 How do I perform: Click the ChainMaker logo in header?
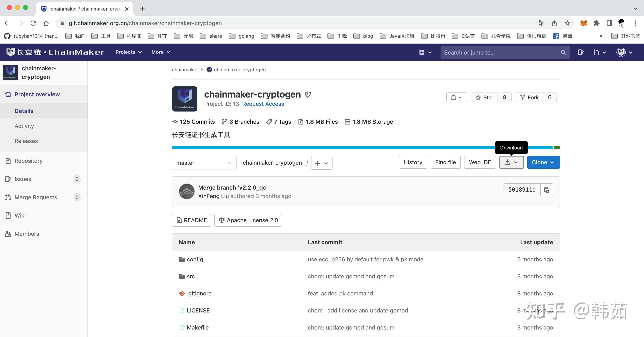[x=55, y=52]
